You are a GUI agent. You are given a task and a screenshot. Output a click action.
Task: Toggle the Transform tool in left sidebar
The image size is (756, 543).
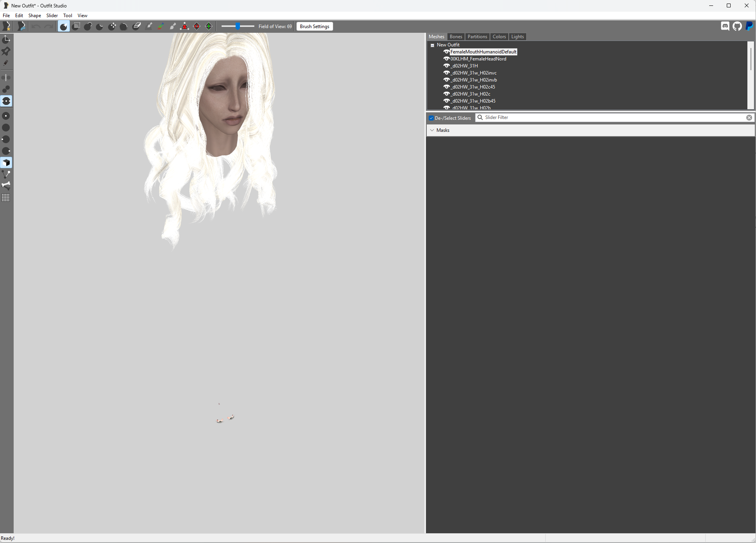[6, 39]
